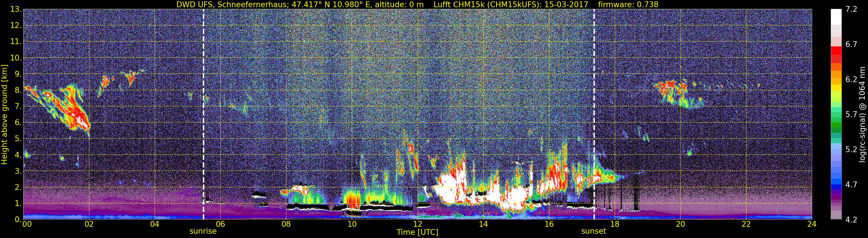This screenshot has width=868, height=238.
Task: Click the colorbar value '7.2'
Action: [x=851, y=10]
